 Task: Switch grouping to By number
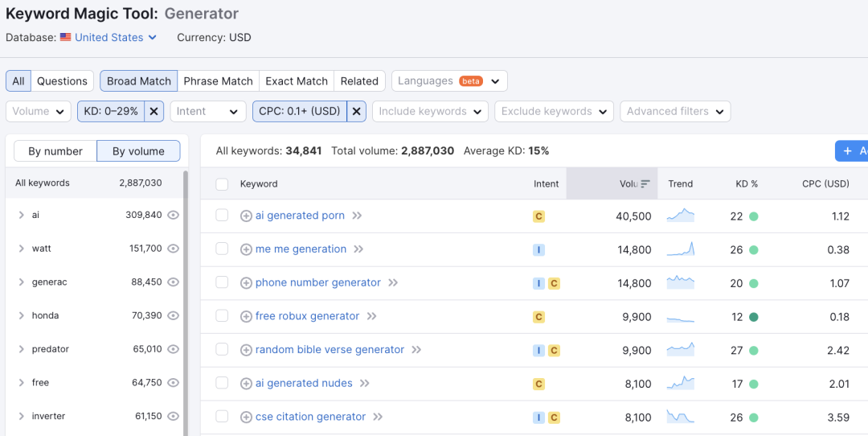click(x=55, y=151)
